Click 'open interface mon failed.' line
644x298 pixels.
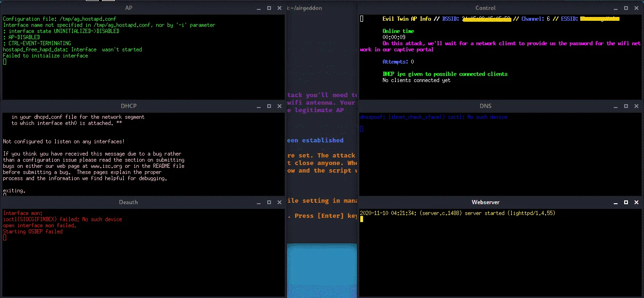coord(40,225)
